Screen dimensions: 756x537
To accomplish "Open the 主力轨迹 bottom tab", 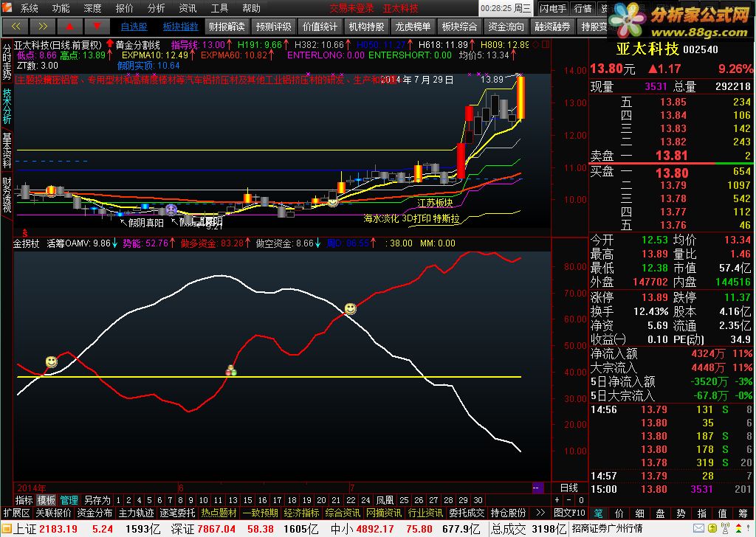I will [136, 513].
